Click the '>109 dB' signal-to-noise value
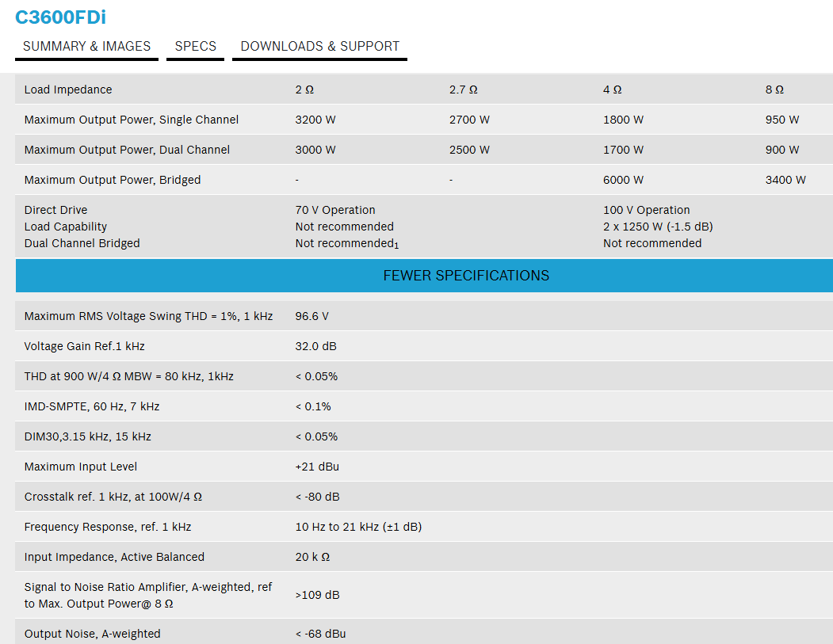 [x=317, y=595]
